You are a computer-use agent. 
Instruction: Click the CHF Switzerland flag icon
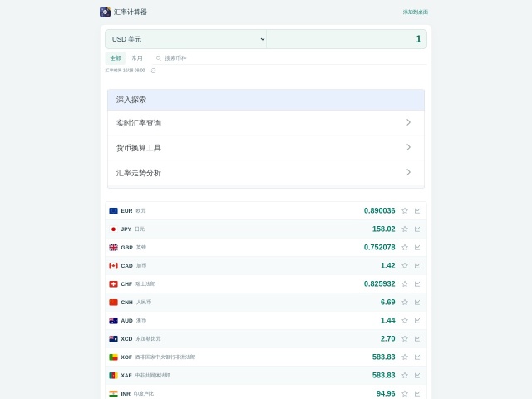(x=113, y=284)
